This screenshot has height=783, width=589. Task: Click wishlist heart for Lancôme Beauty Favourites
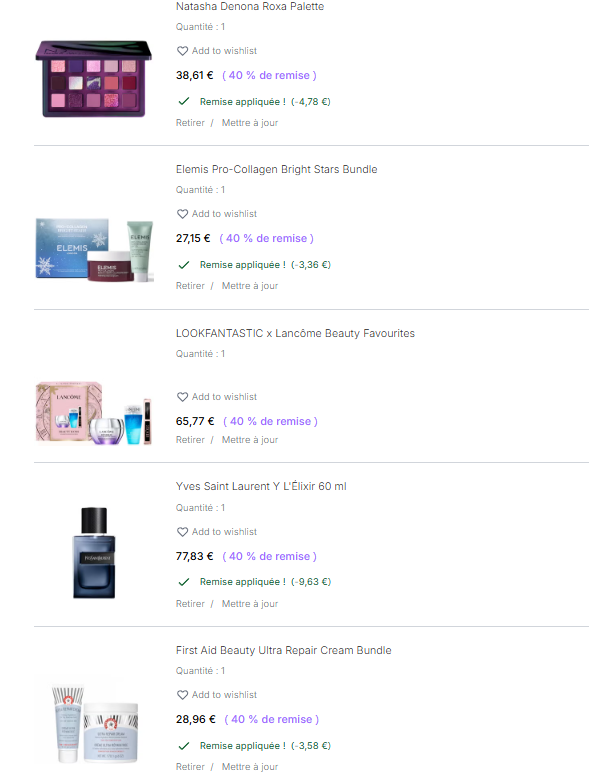[182, 397]
